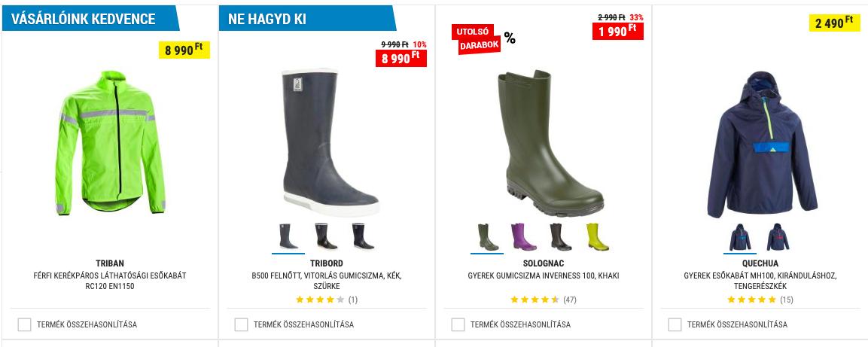This screenshot has width=868, height=347.
Task: Open the khaki Solognac boot image
Action: tap(550, 143)
